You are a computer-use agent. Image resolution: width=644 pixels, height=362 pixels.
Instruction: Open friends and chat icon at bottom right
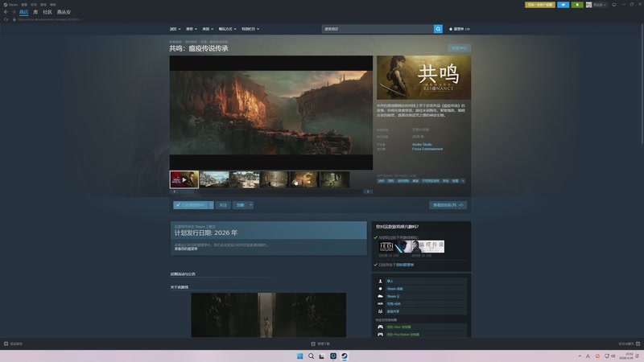pyautogui.click(x=638, y=344)
